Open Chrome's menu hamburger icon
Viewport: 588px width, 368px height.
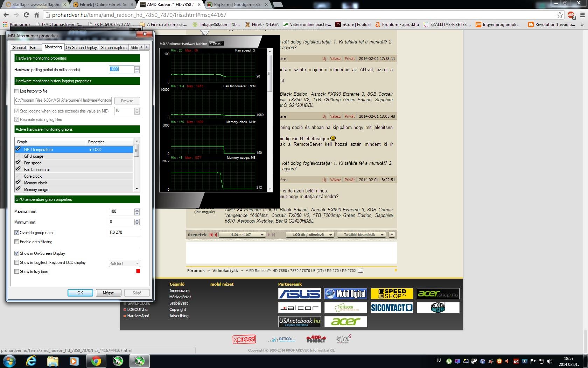pos(582,15)
